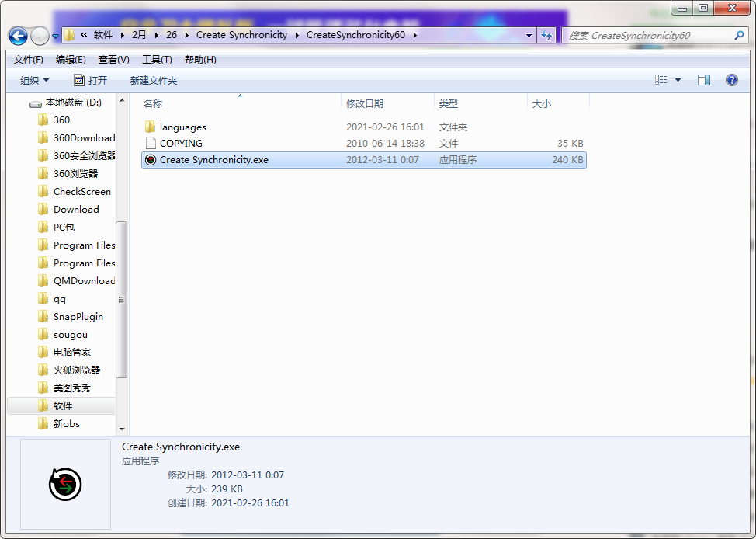This screenshot has width=756, height=539.
Task: Click the 360安全浏览器 folder icon
Action: click(x=43, y=155)
